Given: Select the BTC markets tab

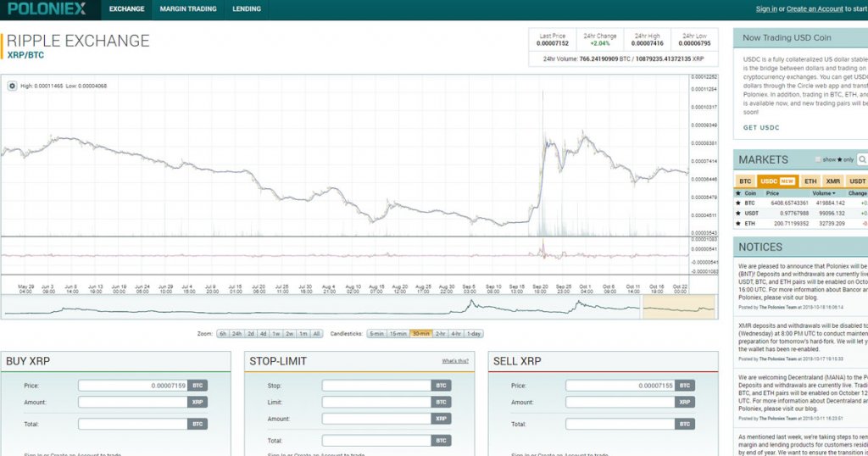Looking at the screenshot, I should [745, 181].
